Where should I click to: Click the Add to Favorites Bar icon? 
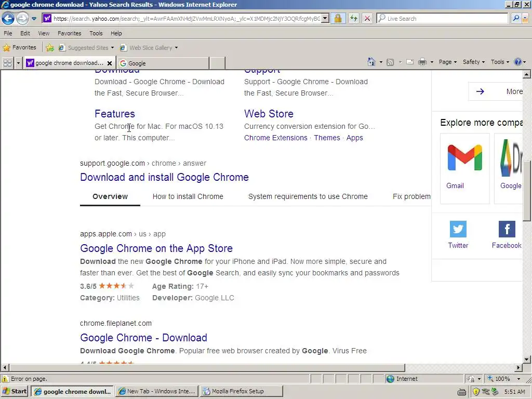point(50,47)
